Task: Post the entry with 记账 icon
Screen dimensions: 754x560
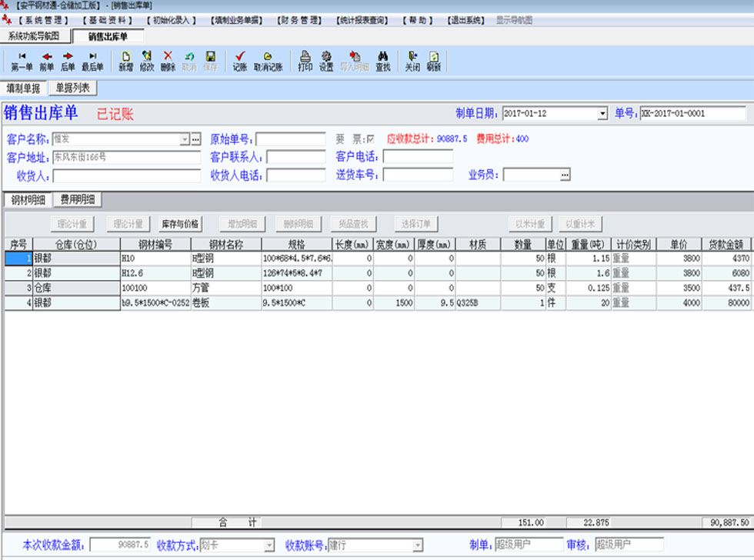Action: pyautogui.click(x=240, y=62)
